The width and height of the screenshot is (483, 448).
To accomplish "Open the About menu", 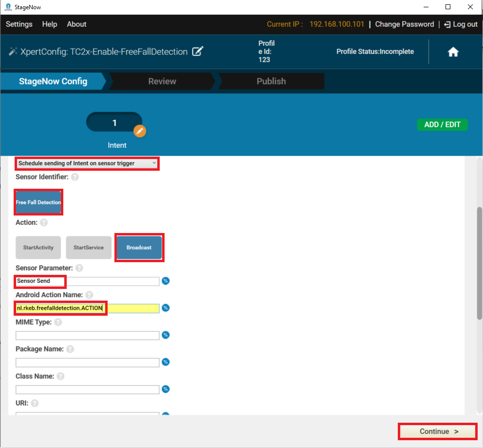I will tap(77, 24).
